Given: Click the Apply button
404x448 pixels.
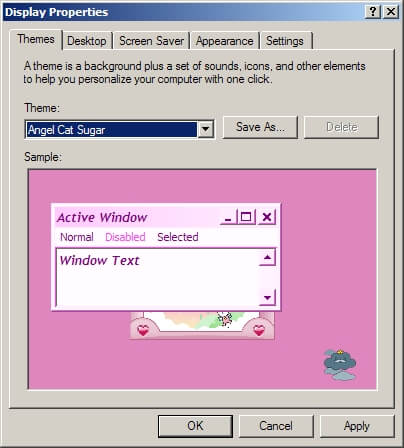Looking at the screenshot, I should click(x=357, y=426).
